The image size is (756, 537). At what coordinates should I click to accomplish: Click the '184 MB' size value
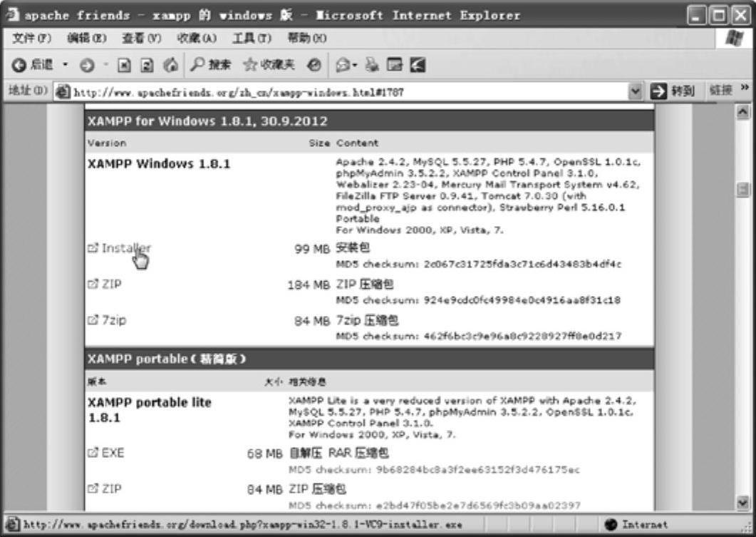tap(309, 285)
